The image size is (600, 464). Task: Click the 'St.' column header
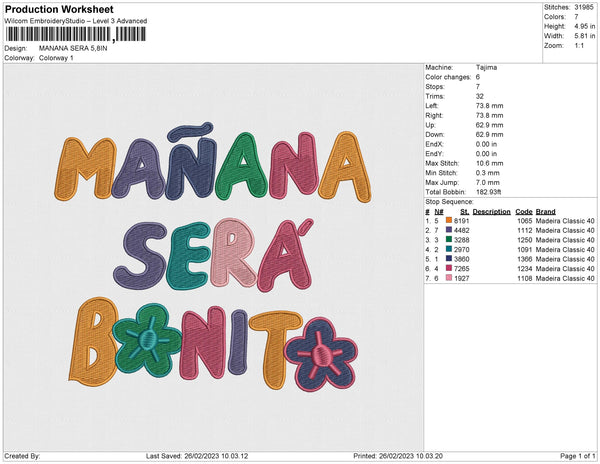(465, 212)
